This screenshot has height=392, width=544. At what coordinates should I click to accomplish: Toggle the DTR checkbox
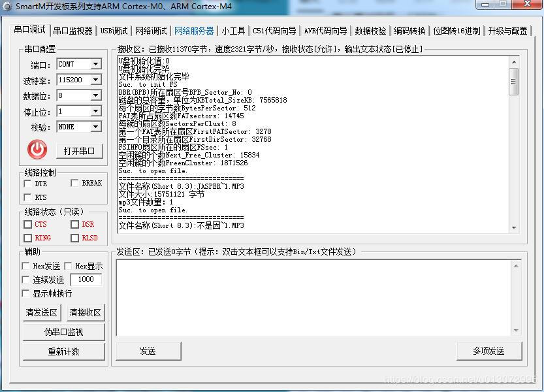(x=27, y=184)
